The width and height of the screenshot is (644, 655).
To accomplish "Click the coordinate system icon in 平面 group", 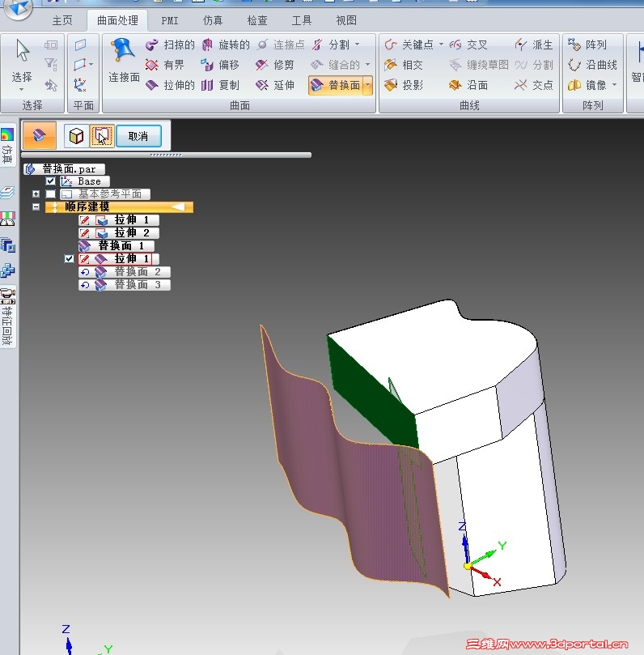I will [80, 85].
